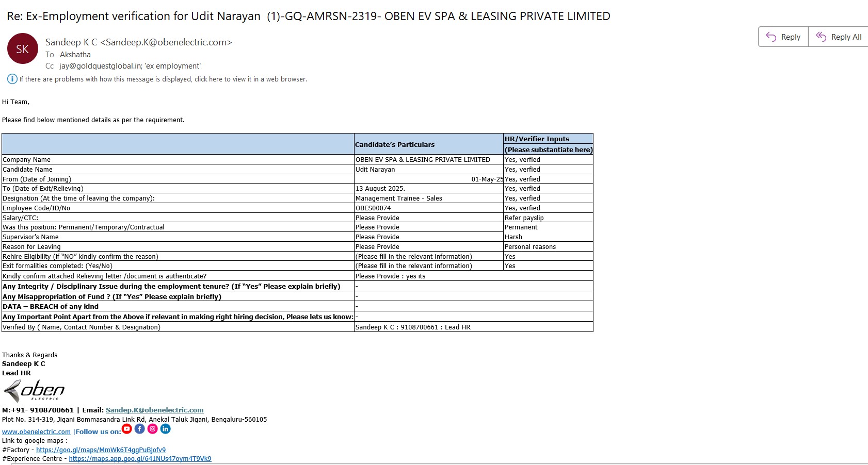Click jay@goldquestglobal.in in Cc line

(x=100, y=66)
